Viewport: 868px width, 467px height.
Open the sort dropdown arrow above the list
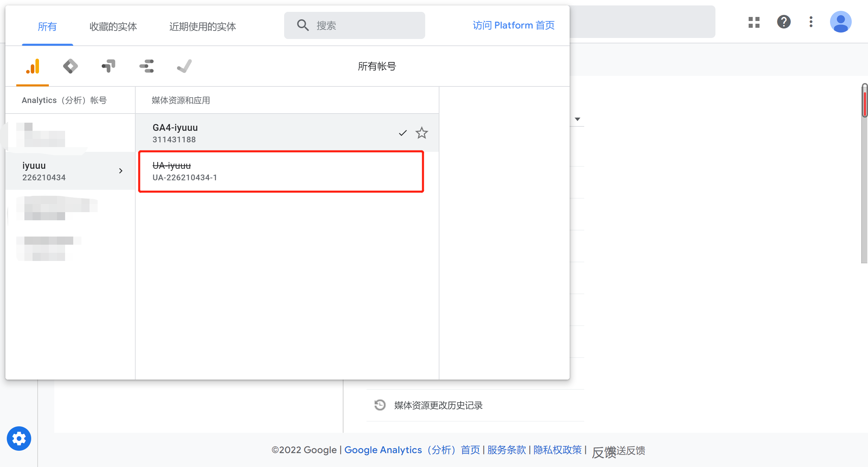[x=577, y=119]
